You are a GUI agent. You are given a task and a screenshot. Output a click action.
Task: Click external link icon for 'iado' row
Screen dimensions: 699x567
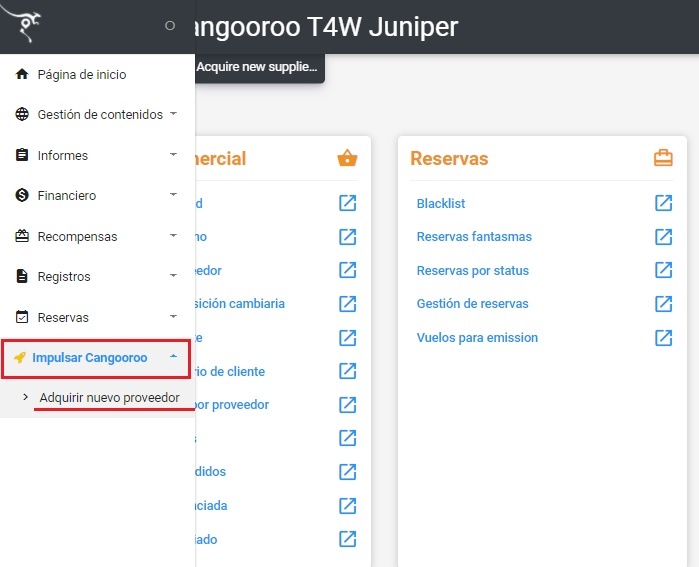(x=347, y=538)
